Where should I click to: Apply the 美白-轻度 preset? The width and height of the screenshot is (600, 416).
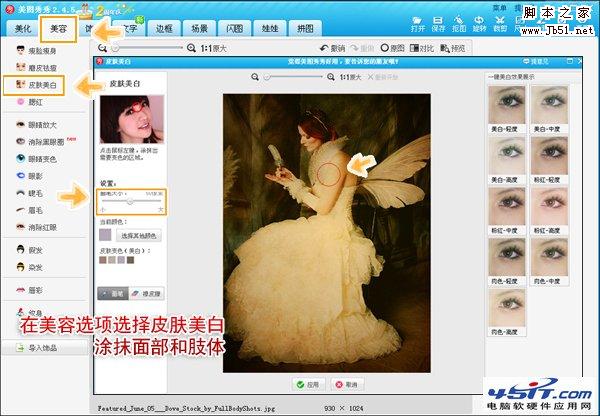507,109
